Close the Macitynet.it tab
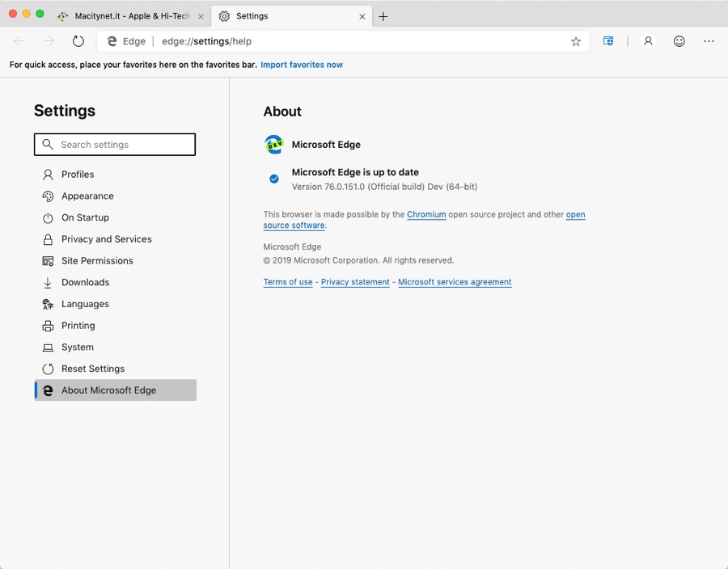Screen dimensions: 728x569 coord(201,16)
